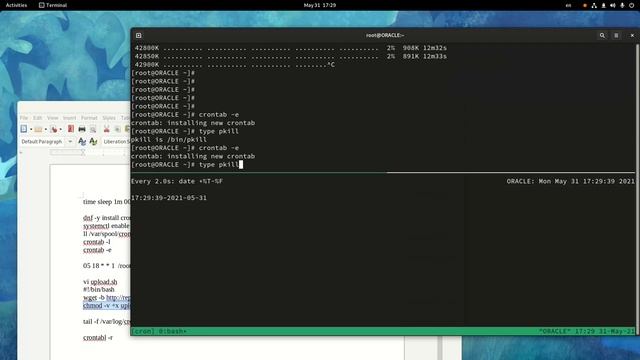Click the http link on wget line
Image resolution: width=640 pixels, height=360 pixels.
point(118,298)
